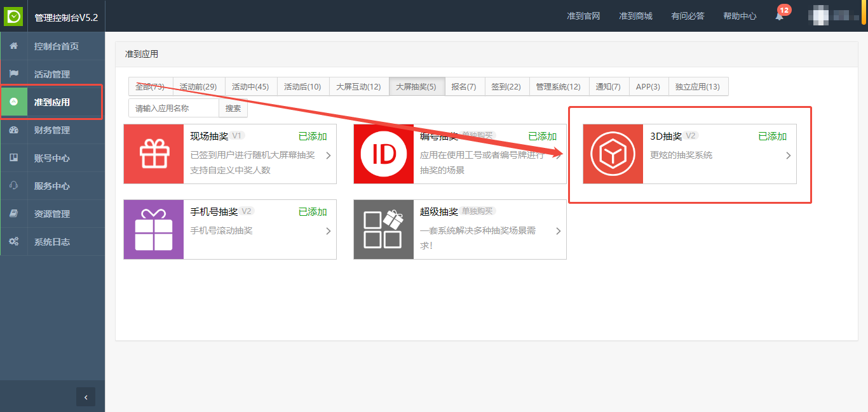This screenshot has width=868, height=412.
Task: Open the 帮助中心 link
Action: click(740, 16)
